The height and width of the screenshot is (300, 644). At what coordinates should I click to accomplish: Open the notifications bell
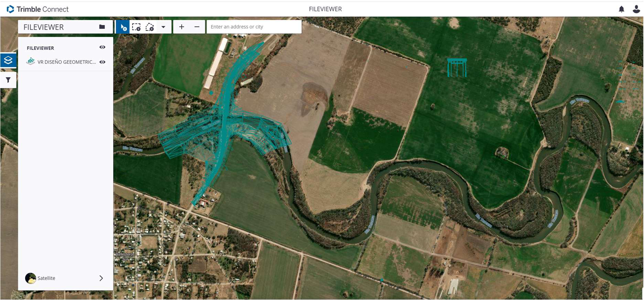[621, 9]
